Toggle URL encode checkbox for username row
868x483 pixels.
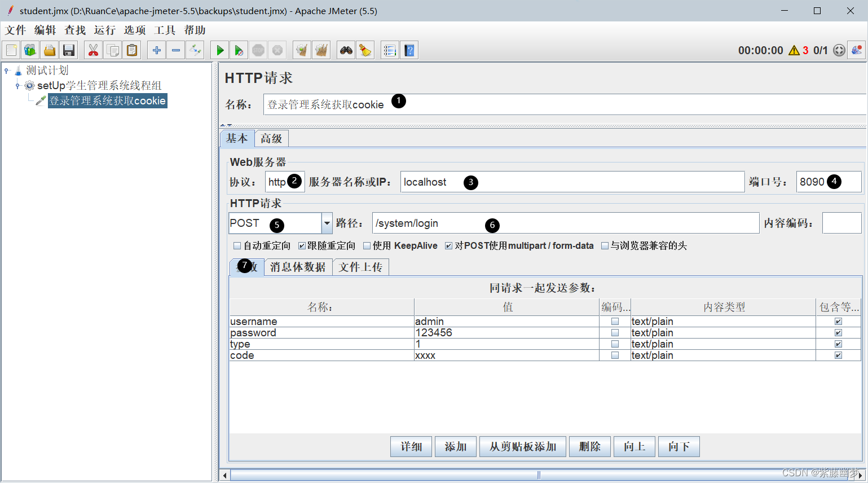tap(615, 322)
